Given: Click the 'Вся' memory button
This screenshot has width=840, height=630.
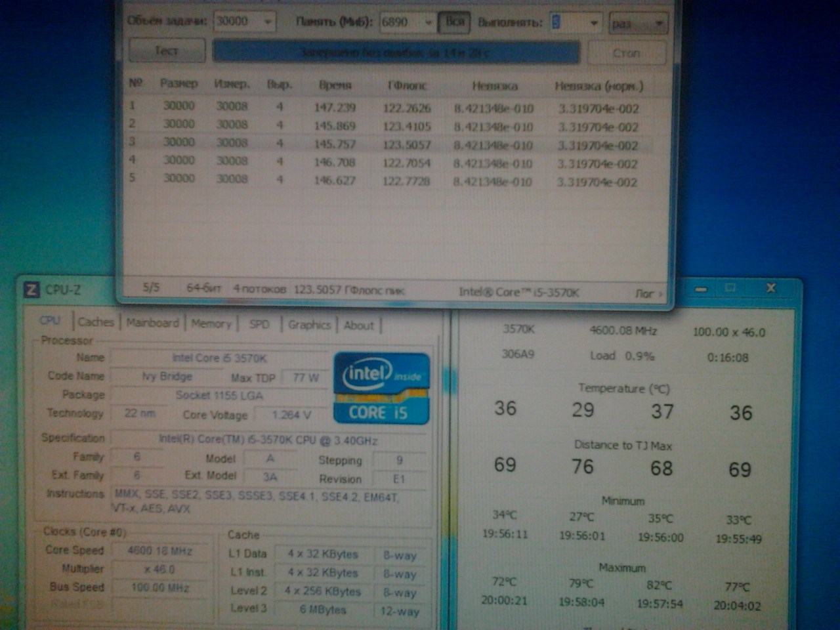Looking at the screenshot, I should [454, 22].
